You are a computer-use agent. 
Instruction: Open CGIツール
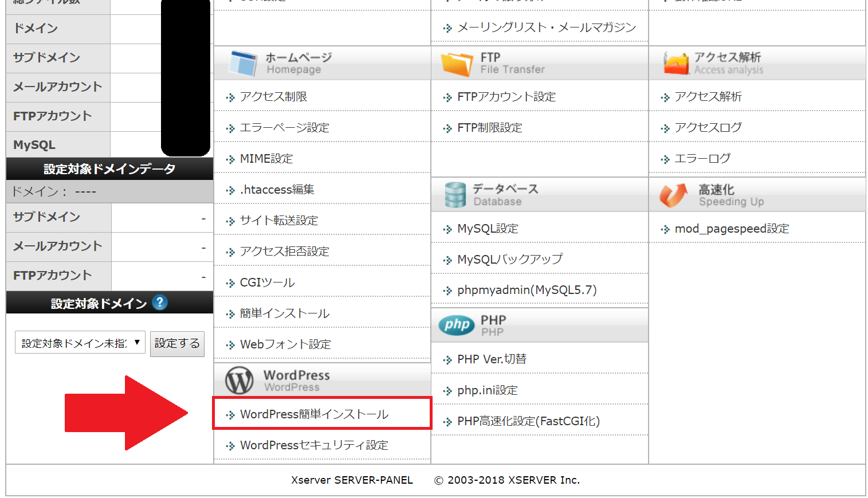point(267,282)
